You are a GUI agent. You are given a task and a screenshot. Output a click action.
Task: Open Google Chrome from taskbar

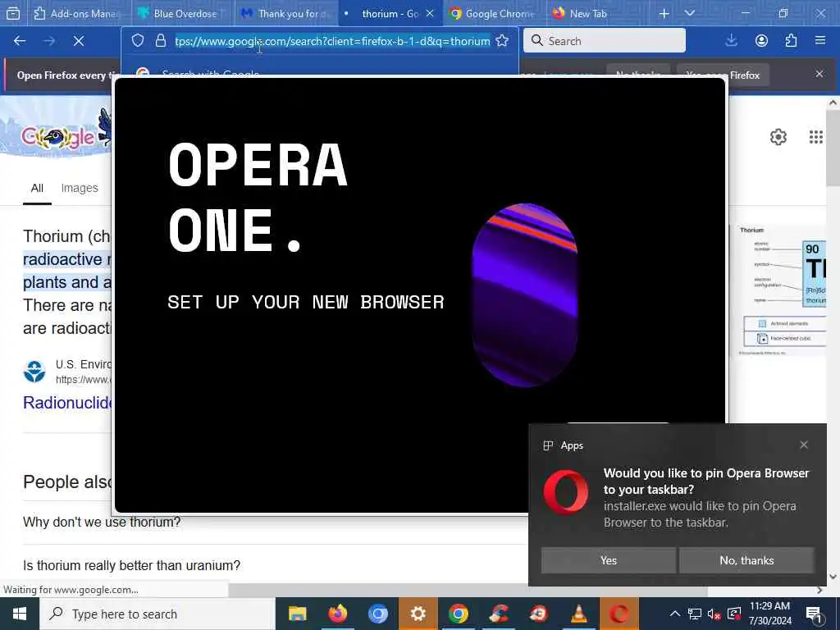[458, 614]
